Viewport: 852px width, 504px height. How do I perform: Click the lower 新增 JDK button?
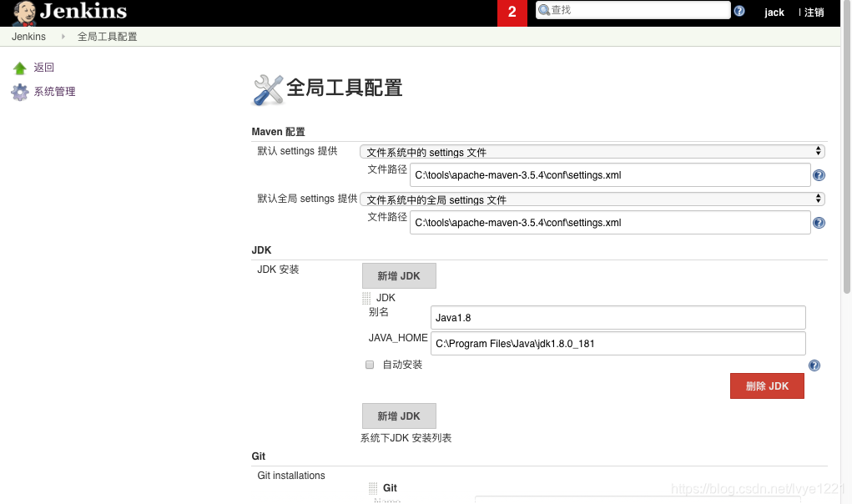point(399,416)
